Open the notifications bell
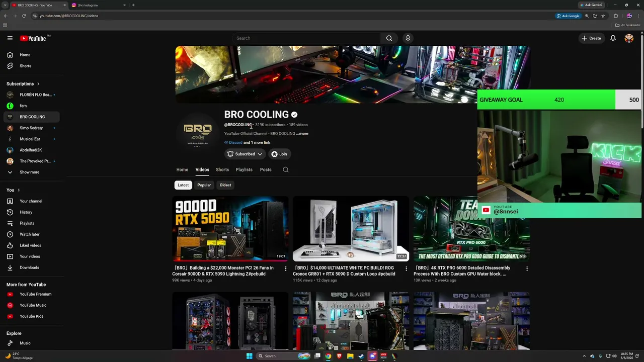 pyautogui.click(x=613, y=38)
